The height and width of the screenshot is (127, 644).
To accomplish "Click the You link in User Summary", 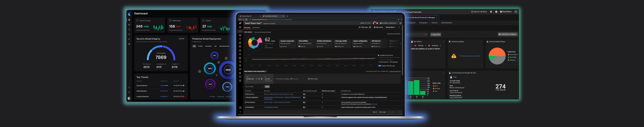I will 455,77.
